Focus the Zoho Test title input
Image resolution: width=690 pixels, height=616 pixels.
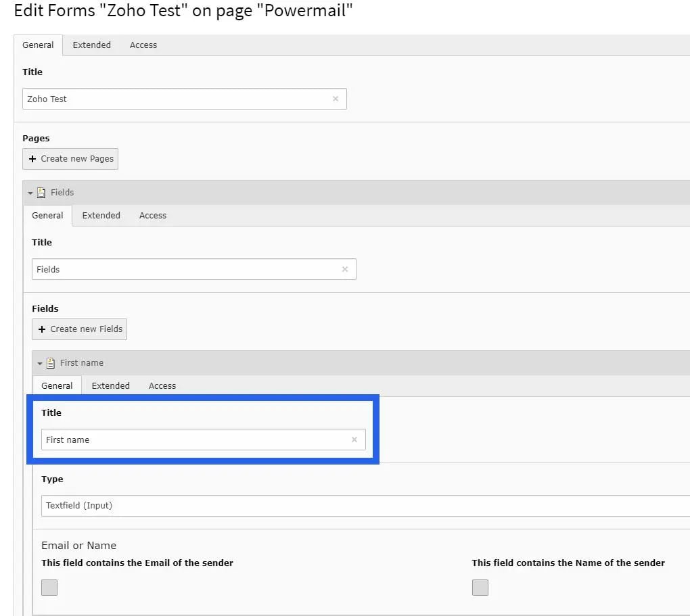click(x=185, y=99)
